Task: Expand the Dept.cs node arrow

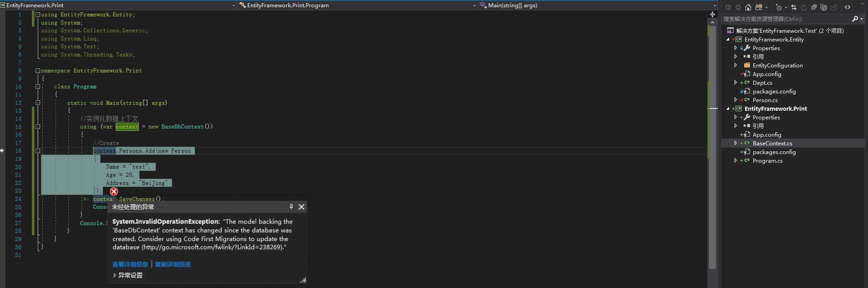Action: tap(735, 82)
